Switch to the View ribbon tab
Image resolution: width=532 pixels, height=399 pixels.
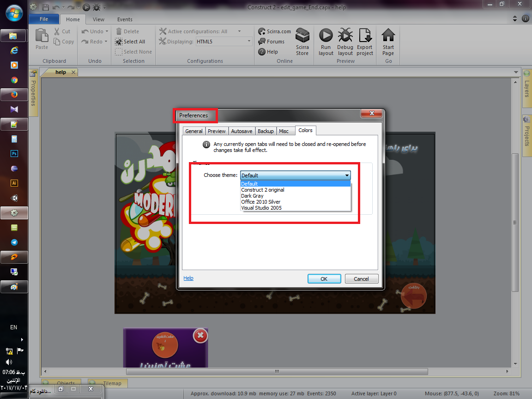tap(98, 19)
